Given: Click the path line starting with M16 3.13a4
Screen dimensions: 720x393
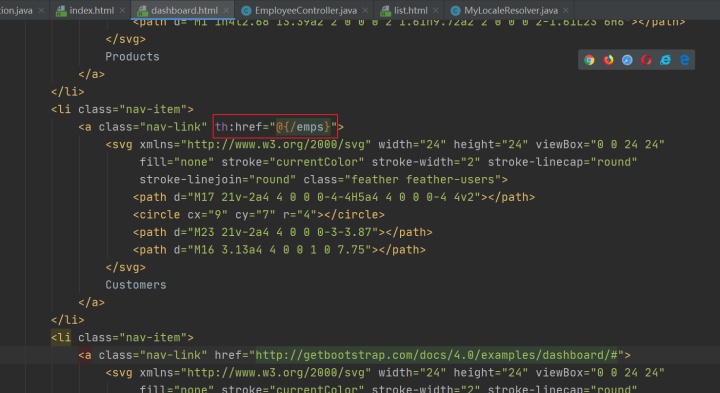Looking at the screenshot, I should tap(279, 250).
